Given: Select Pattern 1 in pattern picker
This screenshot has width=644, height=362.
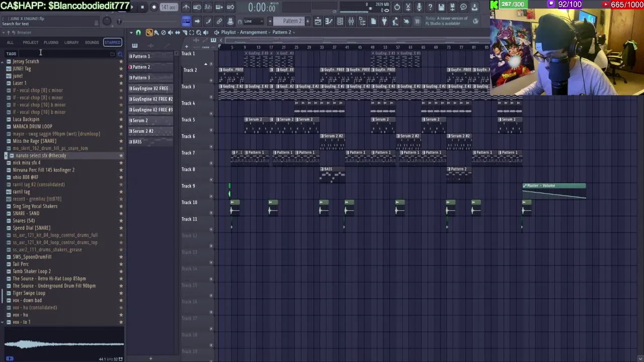Looking at the screenshot, I should tap(150, 56).
